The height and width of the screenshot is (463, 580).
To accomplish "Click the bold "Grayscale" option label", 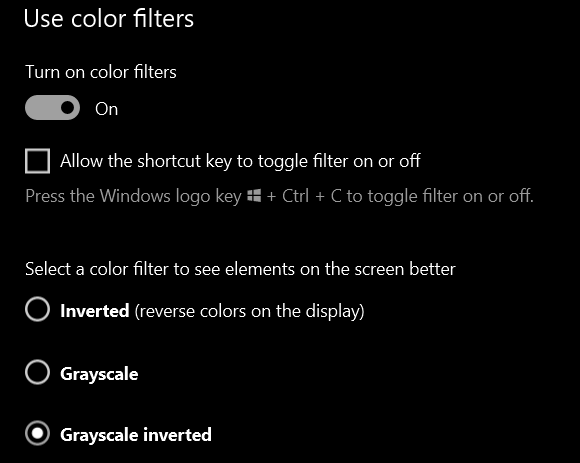I will (x=99, y=374).
